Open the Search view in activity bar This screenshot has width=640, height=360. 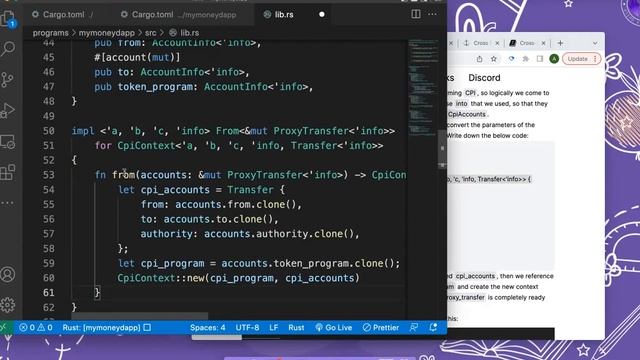(8, 49)
